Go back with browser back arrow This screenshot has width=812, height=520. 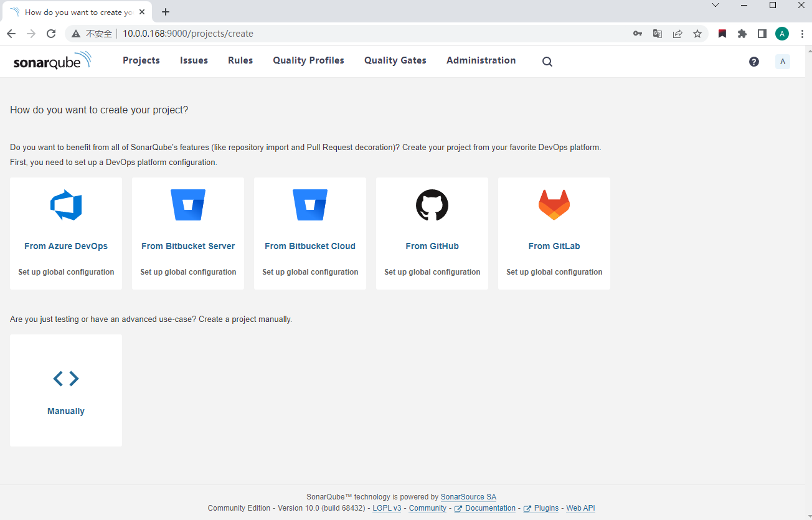11,34
